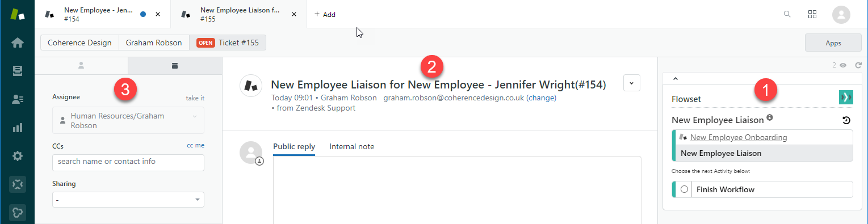Click the requester email address text
Screen dimensions: 868x224
coord(454,98)
